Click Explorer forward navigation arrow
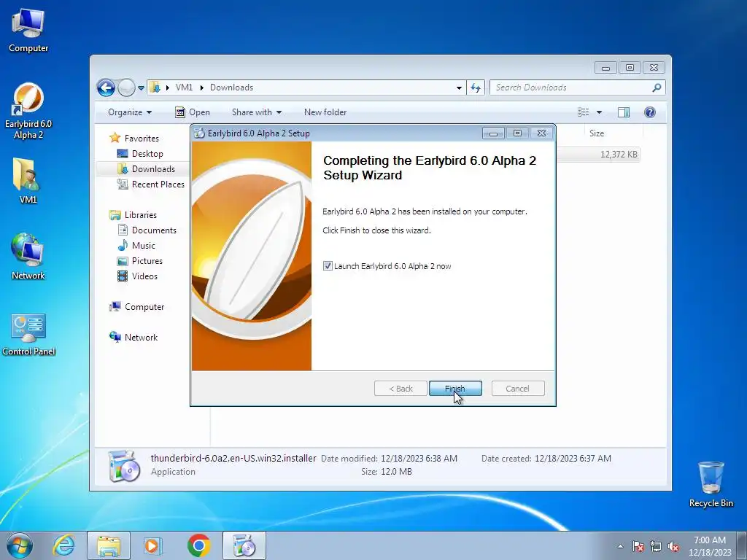The width and height of the screenshot is (747, 560). click(x=126, y=87)
